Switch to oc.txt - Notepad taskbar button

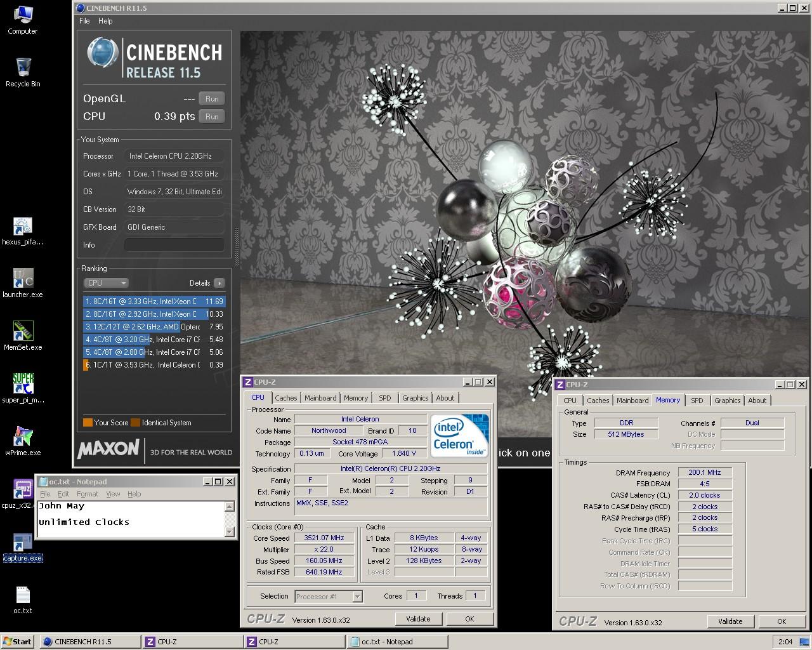coord(398,642)
